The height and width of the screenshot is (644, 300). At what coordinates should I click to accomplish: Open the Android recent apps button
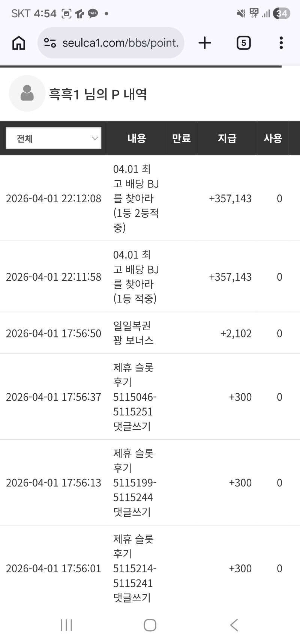tap(66, 625)
